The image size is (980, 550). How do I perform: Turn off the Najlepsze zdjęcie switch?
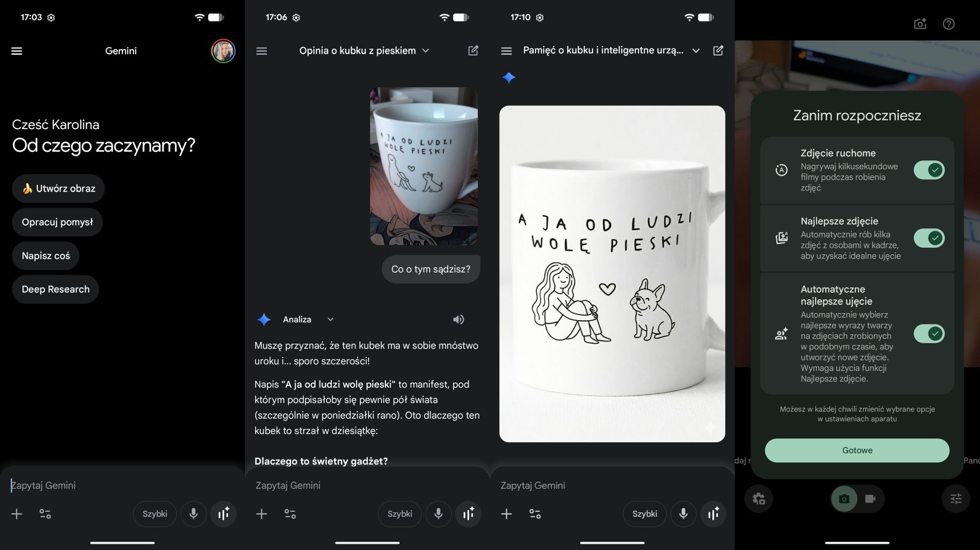(x=928, y=238)
